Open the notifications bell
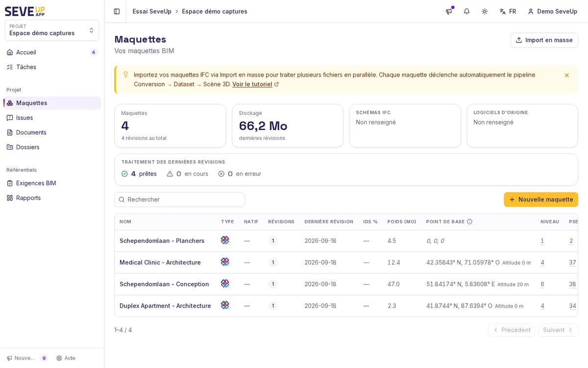 tap(466, 11)
